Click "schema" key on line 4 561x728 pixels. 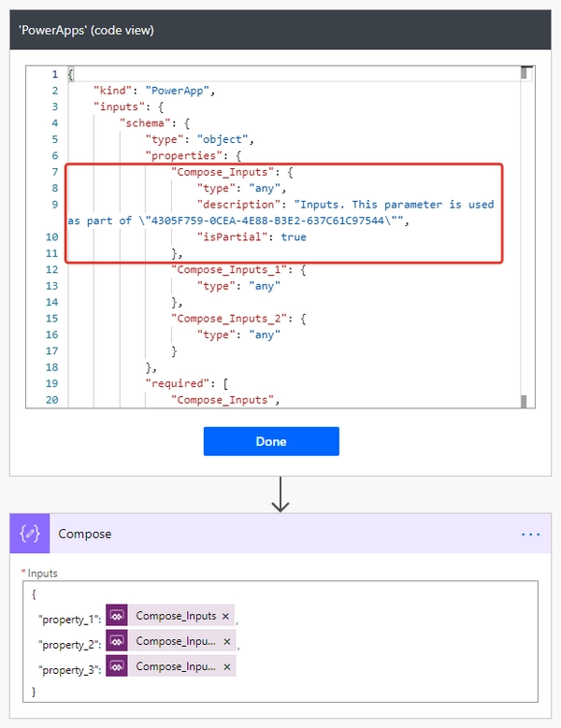tap(145, 123)
